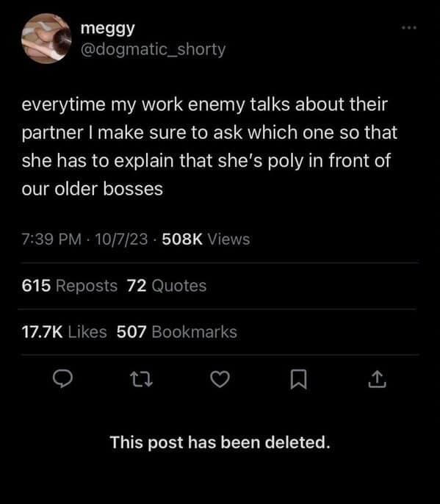Like the post with heart icon
Viewport: 440px width, 504px height.
tap(220, 379)
